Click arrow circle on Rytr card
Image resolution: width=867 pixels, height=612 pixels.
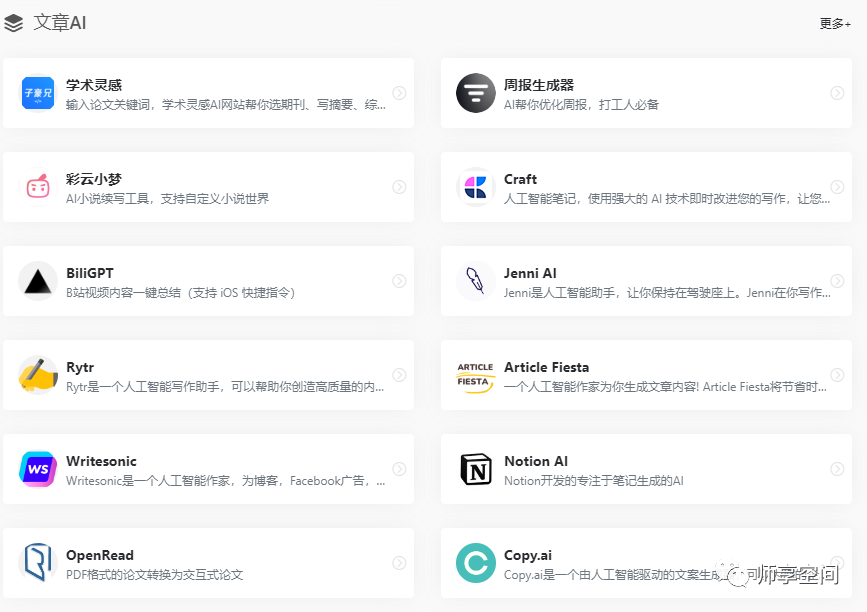(399, 375)
